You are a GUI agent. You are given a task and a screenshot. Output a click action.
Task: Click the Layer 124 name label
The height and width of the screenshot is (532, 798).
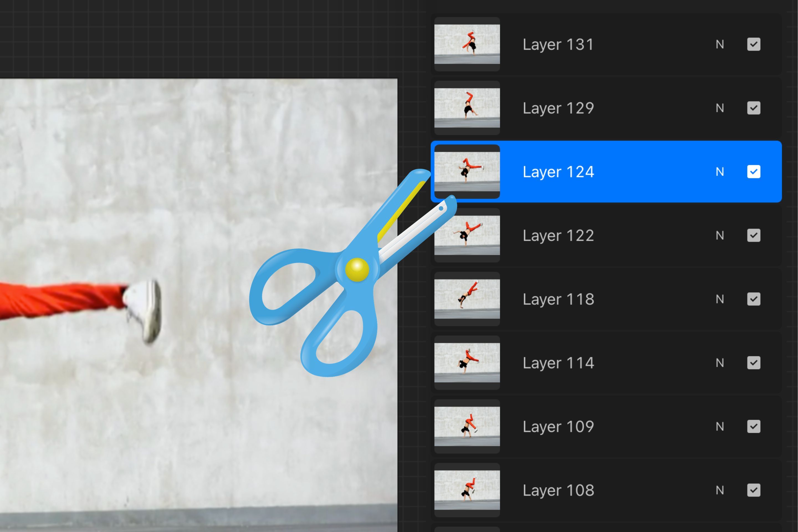[558, 172]
